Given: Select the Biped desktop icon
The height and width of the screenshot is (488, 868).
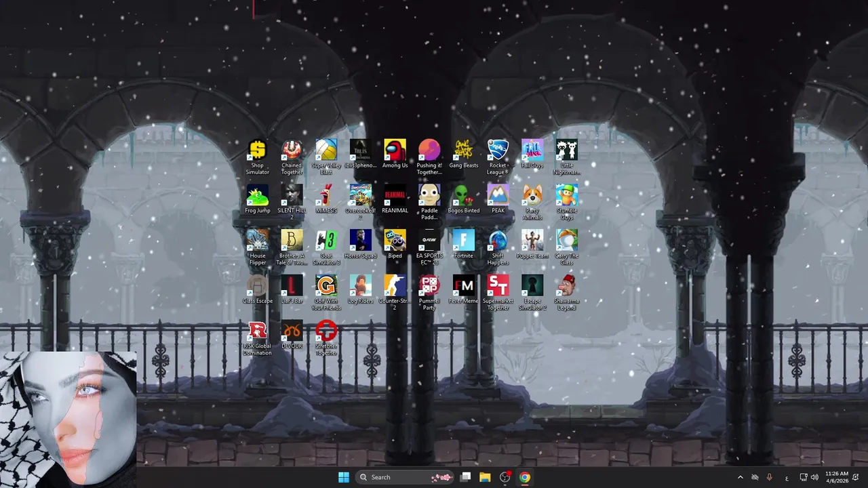Looking at the screenshot, I should pyautogui.click(x=395, y=245).
